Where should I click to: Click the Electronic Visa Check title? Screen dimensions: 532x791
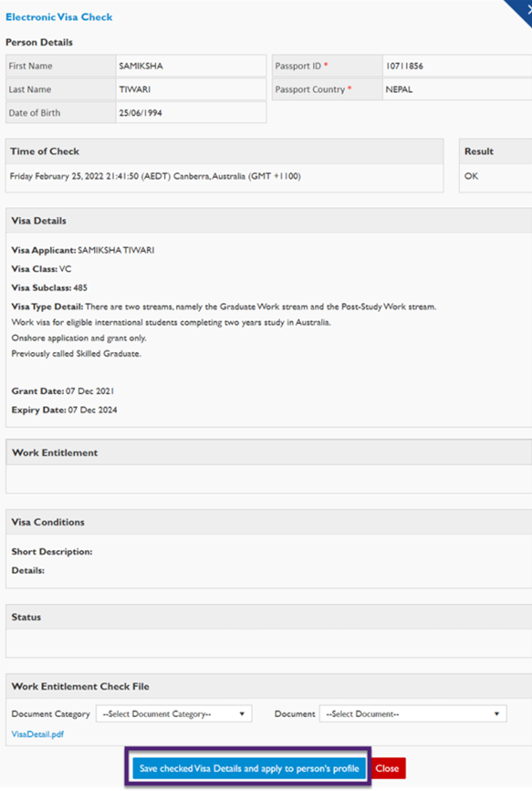pos(59,17)
